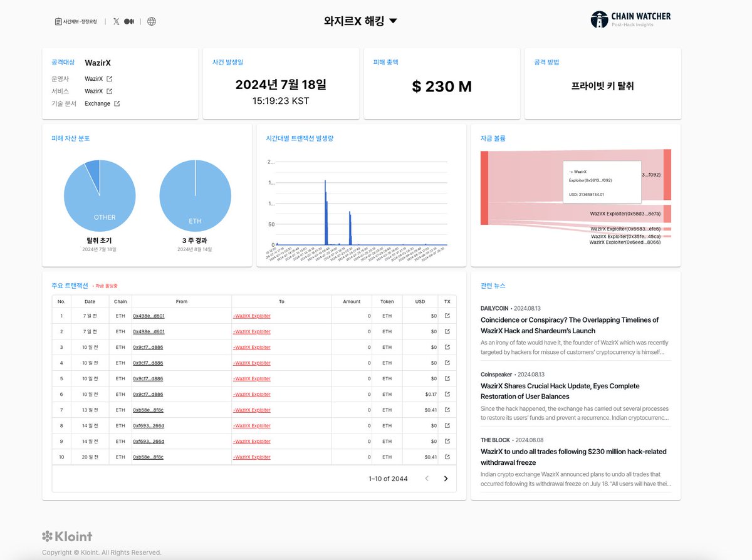Click the previous page arrow
The height and width of the screenshot is (560, 752).
(x=427, y=479)
